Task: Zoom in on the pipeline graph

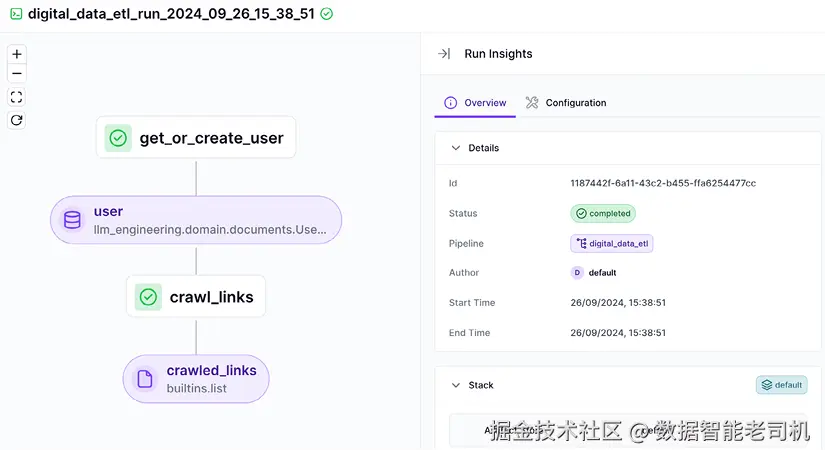Action: (x=17, y=54)
